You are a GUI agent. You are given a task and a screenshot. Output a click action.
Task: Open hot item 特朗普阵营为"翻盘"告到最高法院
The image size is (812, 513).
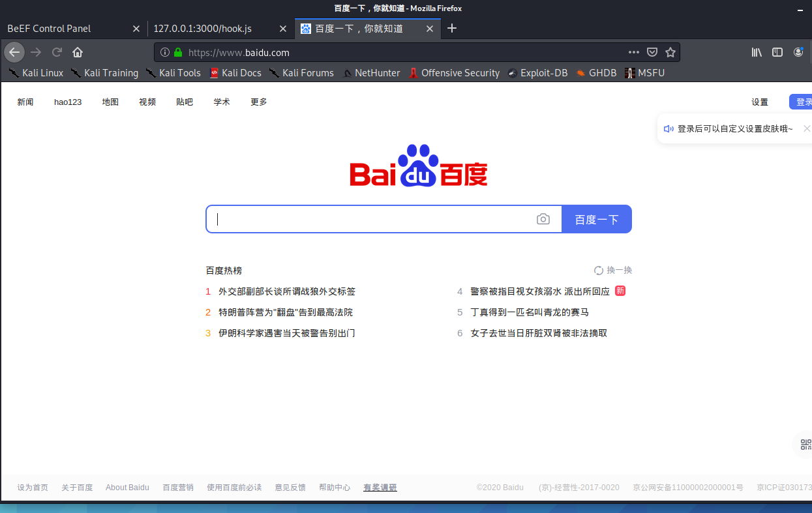(x=286, y=312)
